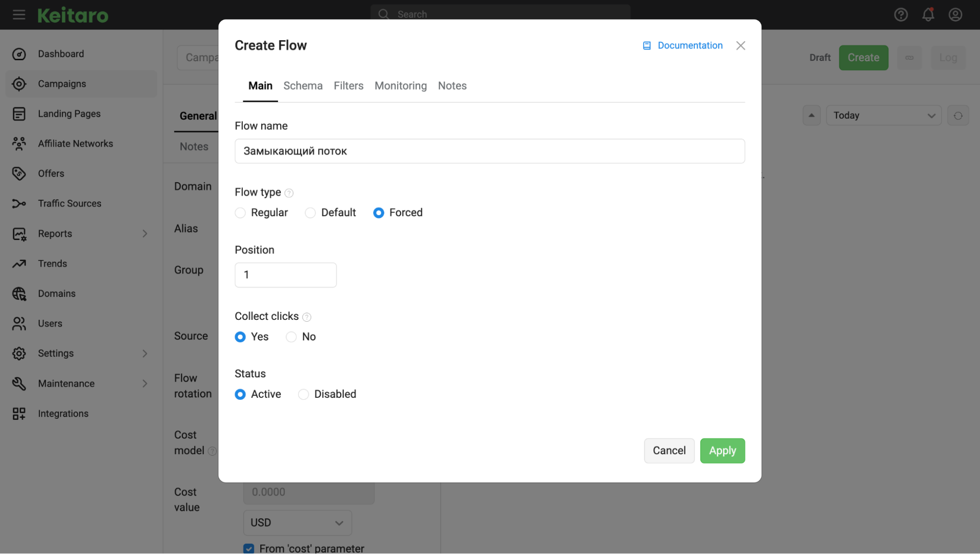Click the Position input field
980x554 pixels.
[x=286, y=275]
